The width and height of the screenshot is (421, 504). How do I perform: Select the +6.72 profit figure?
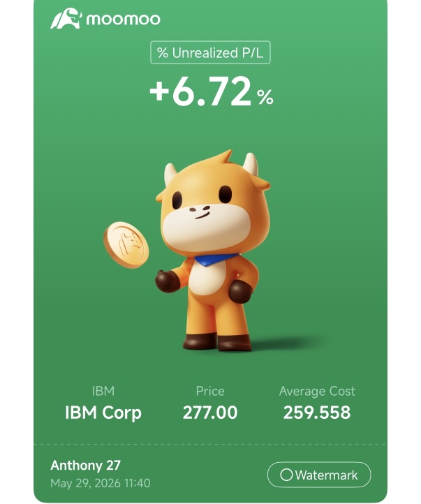(x=200, y=91)
